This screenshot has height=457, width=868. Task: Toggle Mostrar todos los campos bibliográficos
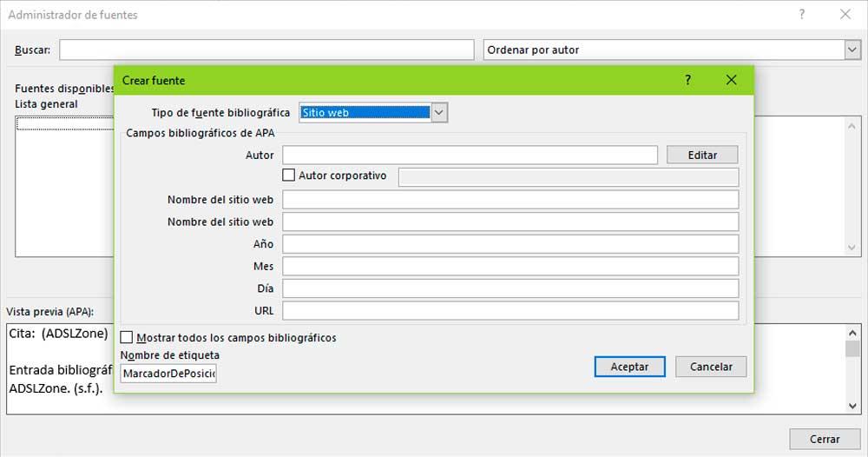tap(127, 337)
